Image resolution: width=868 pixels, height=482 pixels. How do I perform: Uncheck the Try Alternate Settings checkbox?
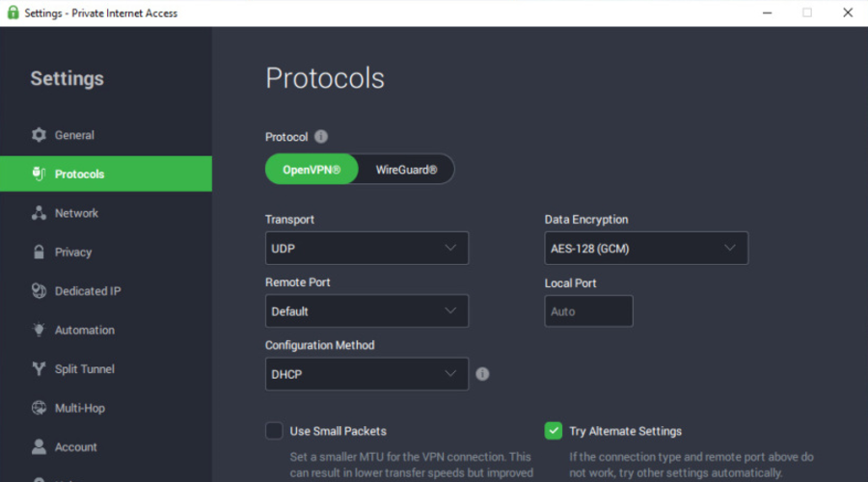554,431
